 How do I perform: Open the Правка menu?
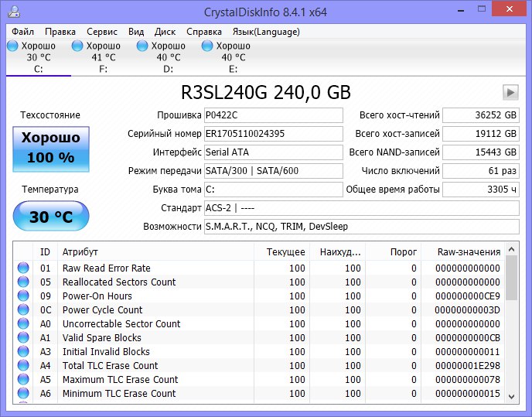60,32
